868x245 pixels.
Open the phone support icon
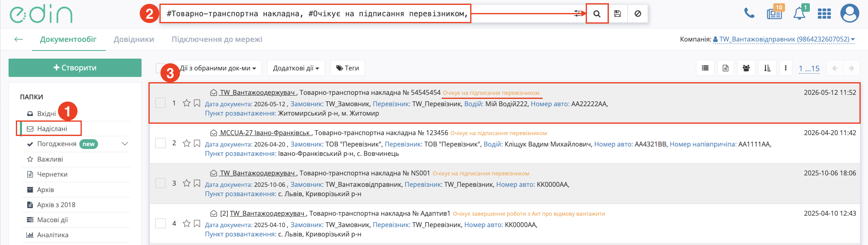[749, 13]
